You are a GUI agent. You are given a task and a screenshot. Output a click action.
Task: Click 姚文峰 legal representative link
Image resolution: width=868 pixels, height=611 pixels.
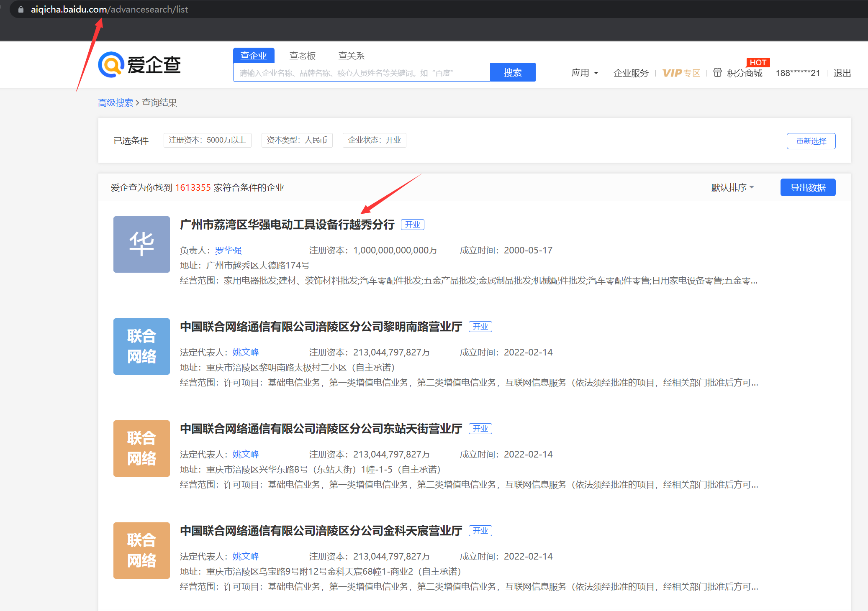(246, 352)
